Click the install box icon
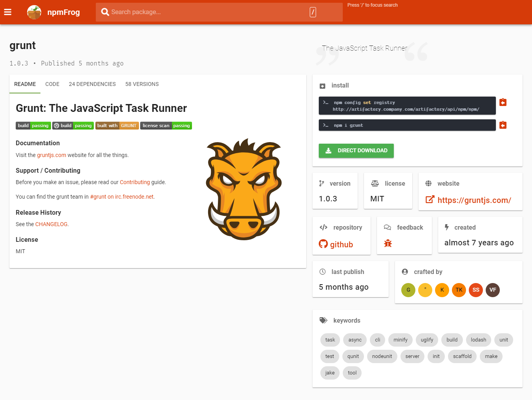 pyautogui.click(x=322, y=86)
